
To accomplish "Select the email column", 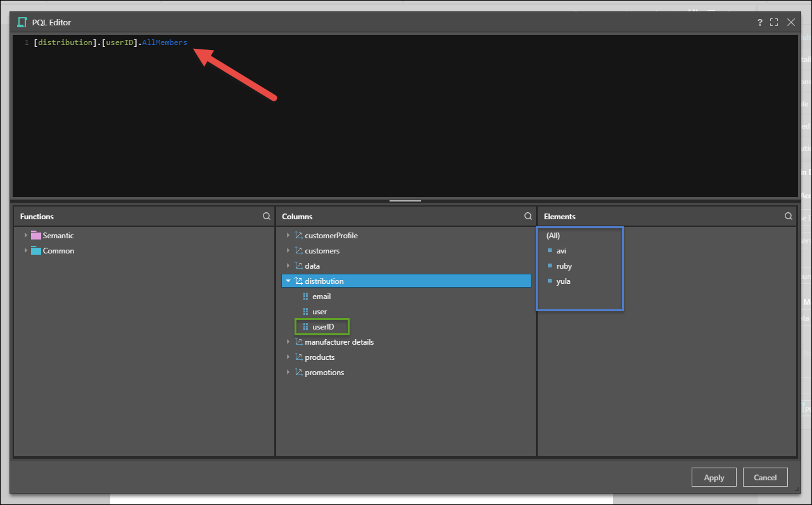I will click(x=321, y=297).
